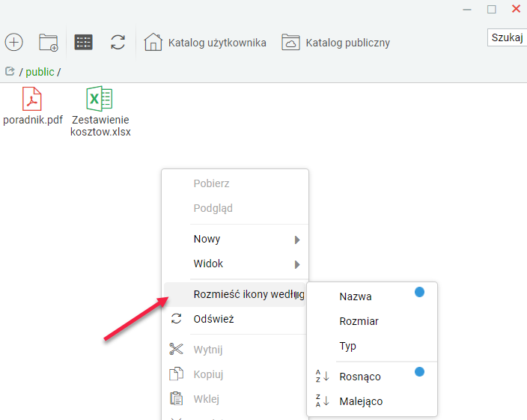Sort icons by Rozmiar
The image size is (527, 420).
[372, 321]
